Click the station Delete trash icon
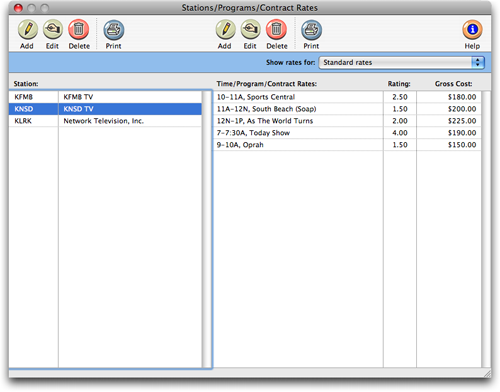Viewport: 500px width, 392px height. [79, 30]
